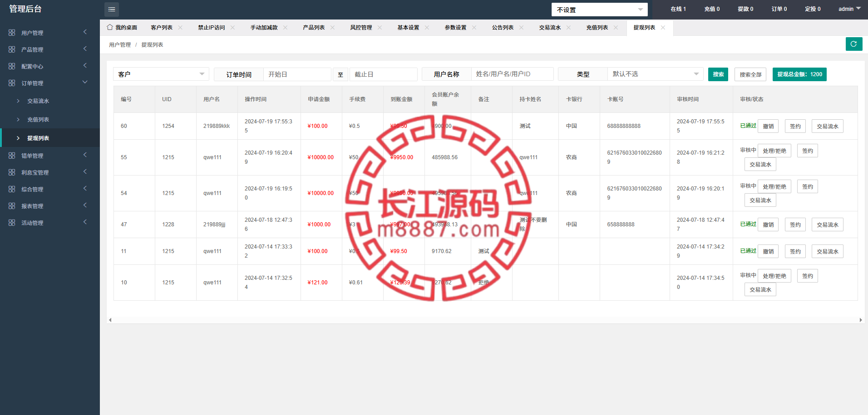Viewport: 868px width, 415px height.
Task: Open the 类型 默认不选 dropdown
Action: [x=656, y=74]
